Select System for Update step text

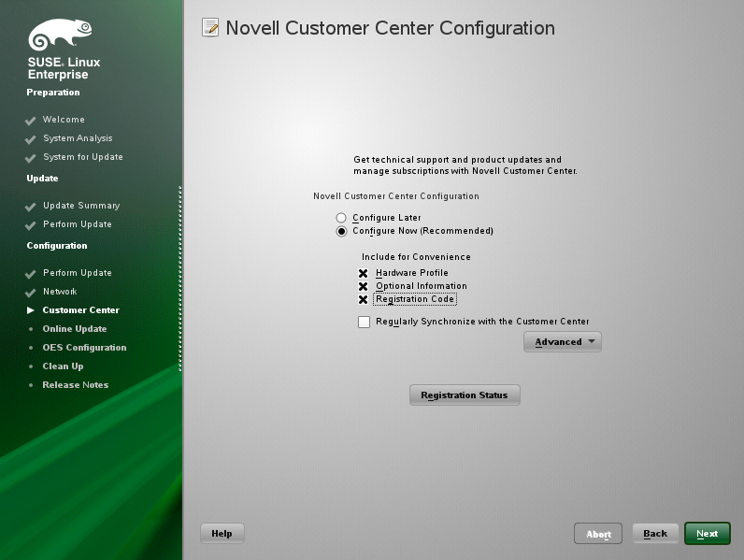click(x=83, y=157)
